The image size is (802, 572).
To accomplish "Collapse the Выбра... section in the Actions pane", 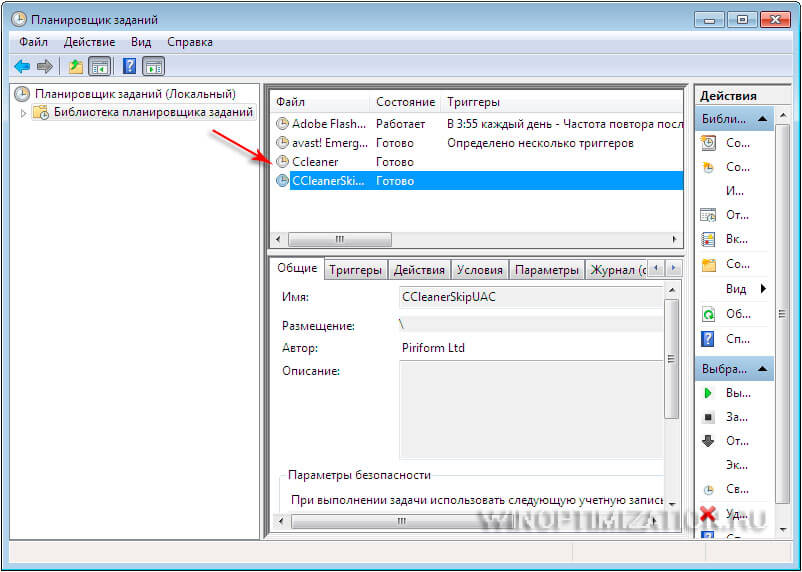I will coord(762,369).
